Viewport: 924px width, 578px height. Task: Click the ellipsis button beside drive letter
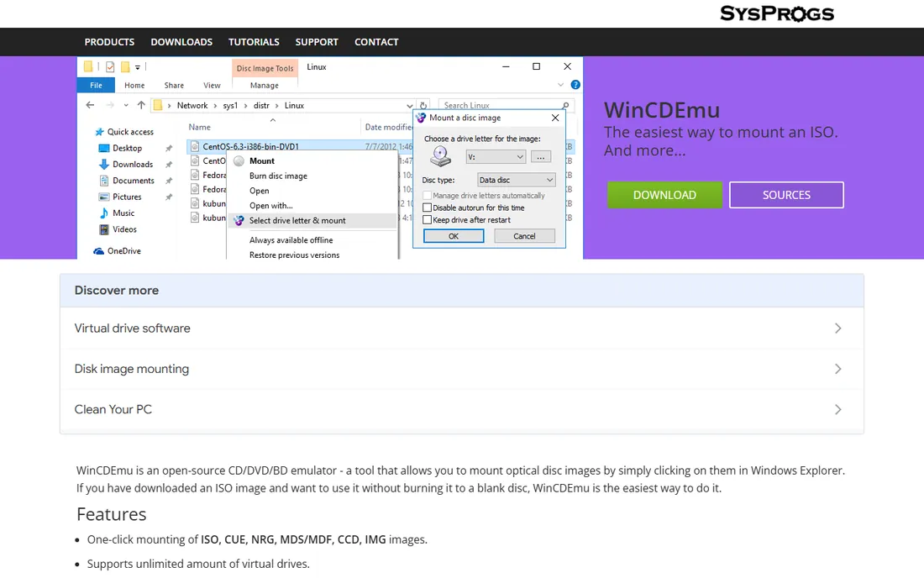[x=540, y=157]
